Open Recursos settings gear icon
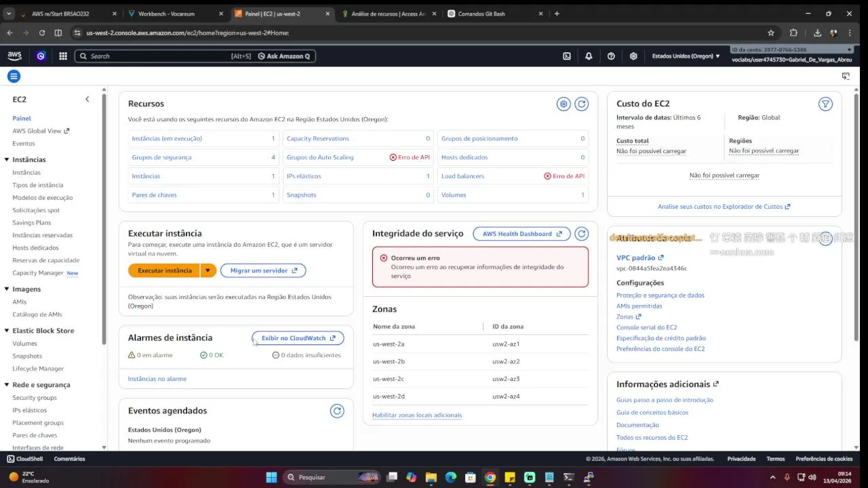Image resolution: width=868 pixels, height=488 pixels. 564,104
